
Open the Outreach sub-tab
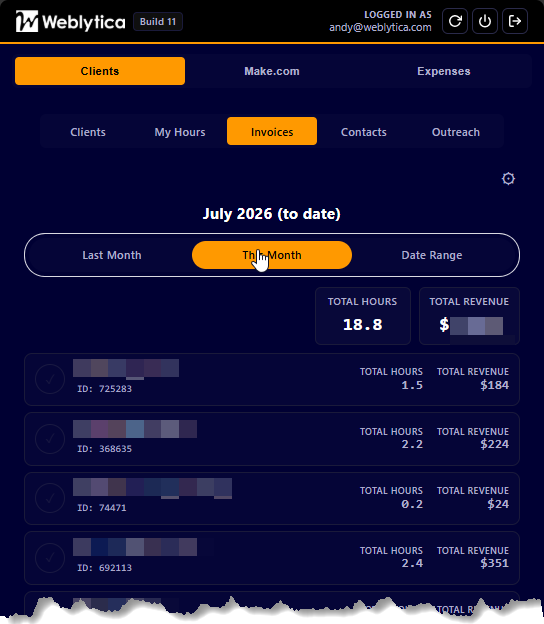(x=456, y=132)
